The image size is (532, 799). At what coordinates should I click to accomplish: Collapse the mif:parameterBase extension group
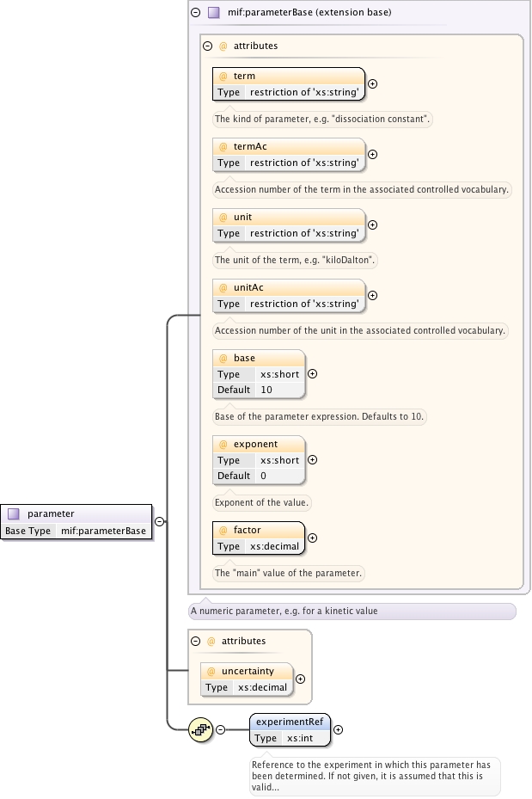point(196,13)
